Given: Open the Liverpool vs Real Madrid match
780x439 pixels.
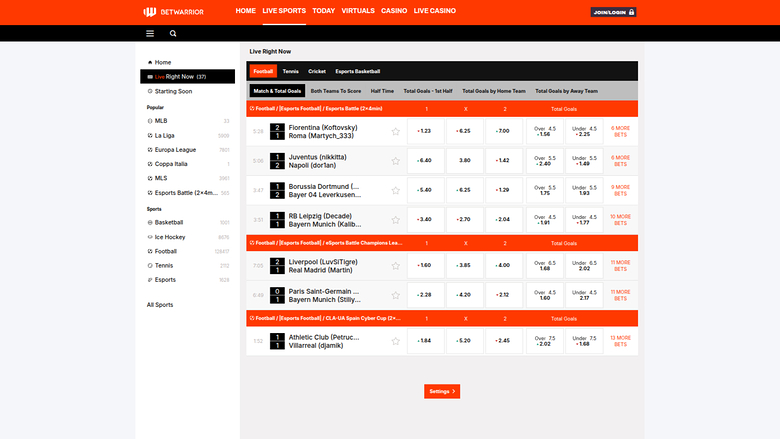Looking at the screenshot, I should [x=321, y=266].
